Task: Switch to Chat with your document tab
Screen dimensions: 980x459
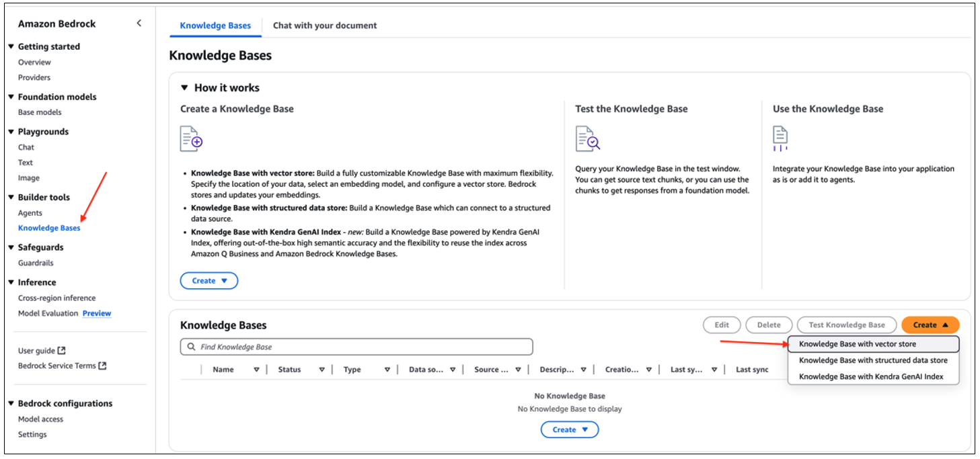Action: click(x=325, y=26)
